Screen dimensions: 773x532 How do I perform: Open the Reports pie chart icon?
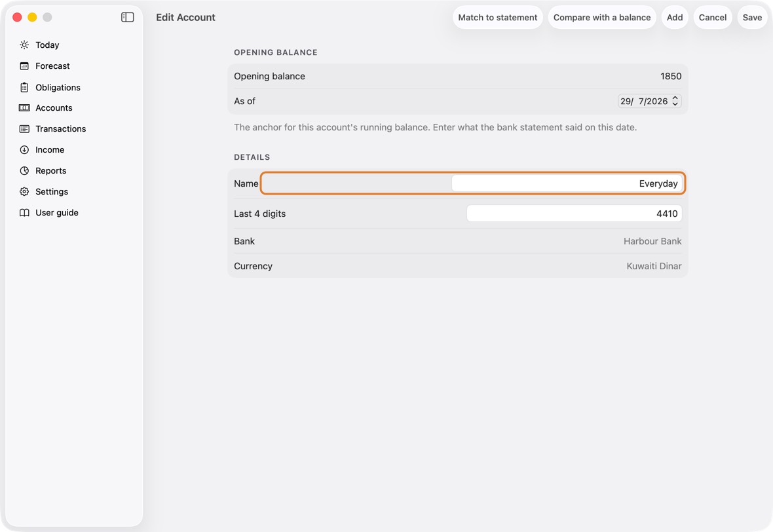(24, 170)
